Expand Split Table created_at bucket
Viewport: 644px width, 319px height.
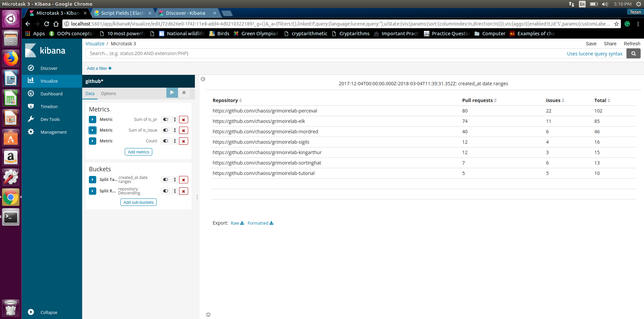93,180
